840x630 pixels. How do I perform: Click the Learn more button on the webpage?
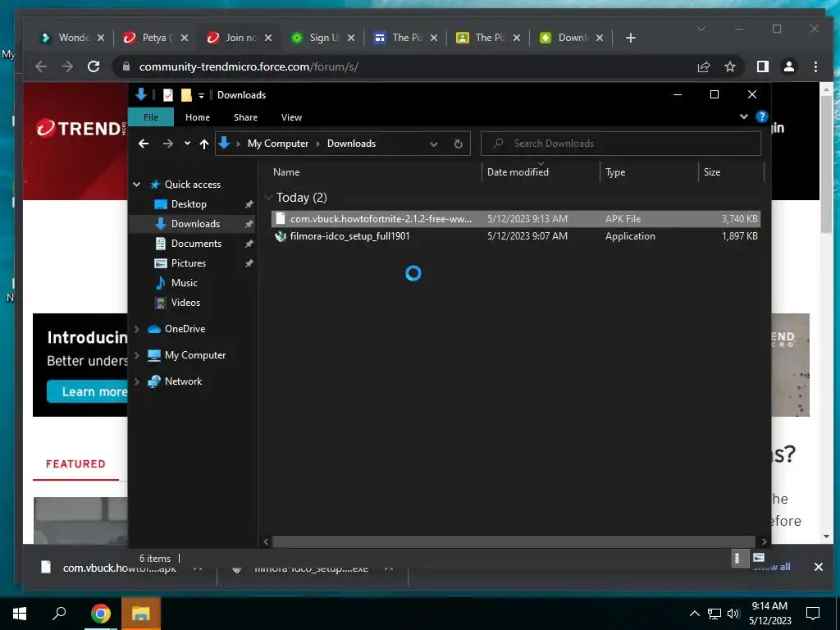click(x=87, y=391)
